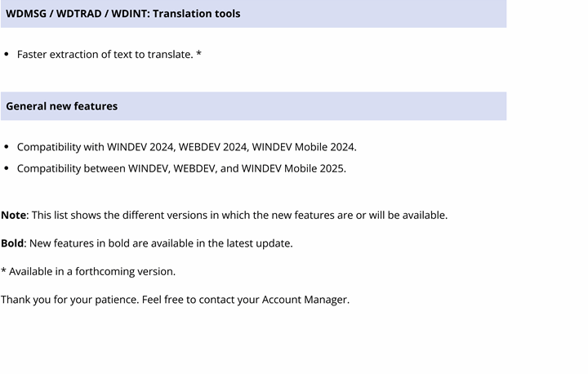Select the Faster extraction of text line
Image resolution: width=588 pixels, height=374 pixels.
[x=109, y=55]
